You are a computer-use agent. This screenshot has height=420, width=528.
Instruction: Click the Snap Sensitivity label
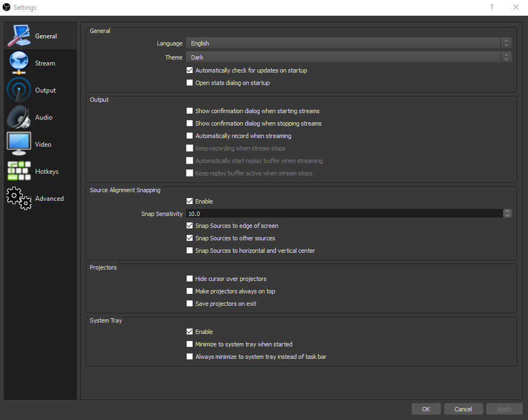click(x=162, y=214)
